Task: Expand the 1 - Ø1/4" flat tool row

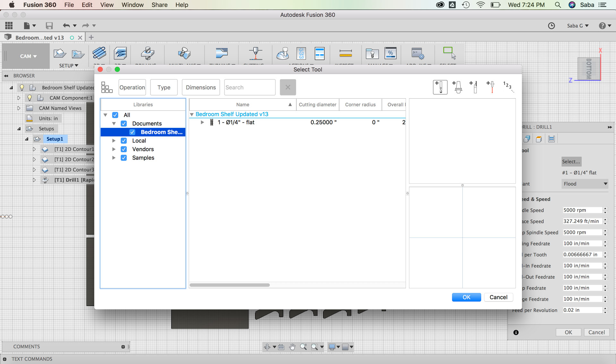Action: pyautogui.click(x=202, y=122)
